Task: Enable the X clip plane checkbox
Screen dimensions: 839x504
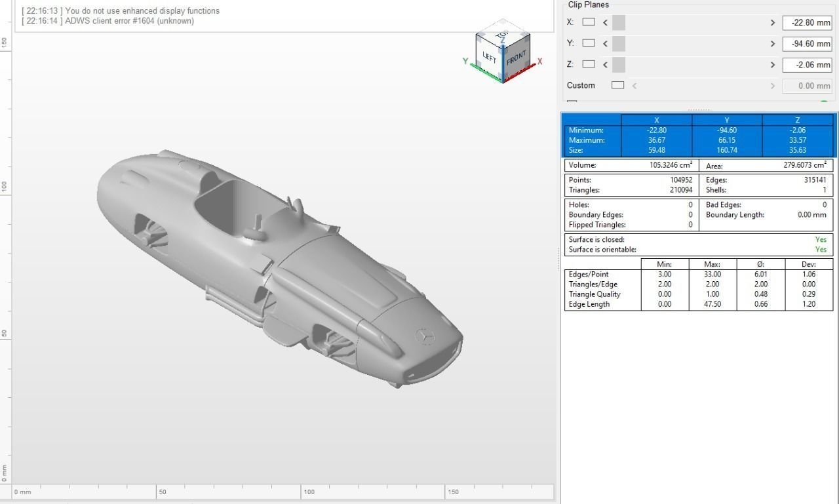Action: (x=589, y=22)
